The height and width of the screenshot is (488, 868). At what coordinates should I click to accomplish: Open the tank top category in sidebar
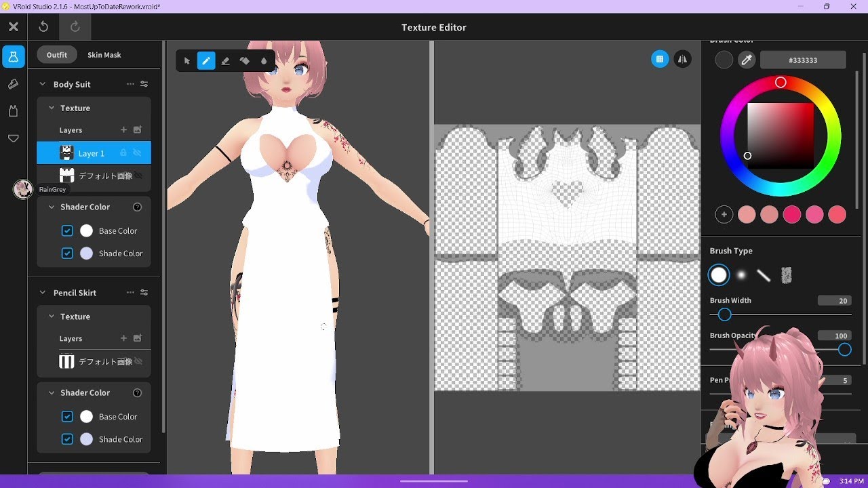click(x=14, y=111)
